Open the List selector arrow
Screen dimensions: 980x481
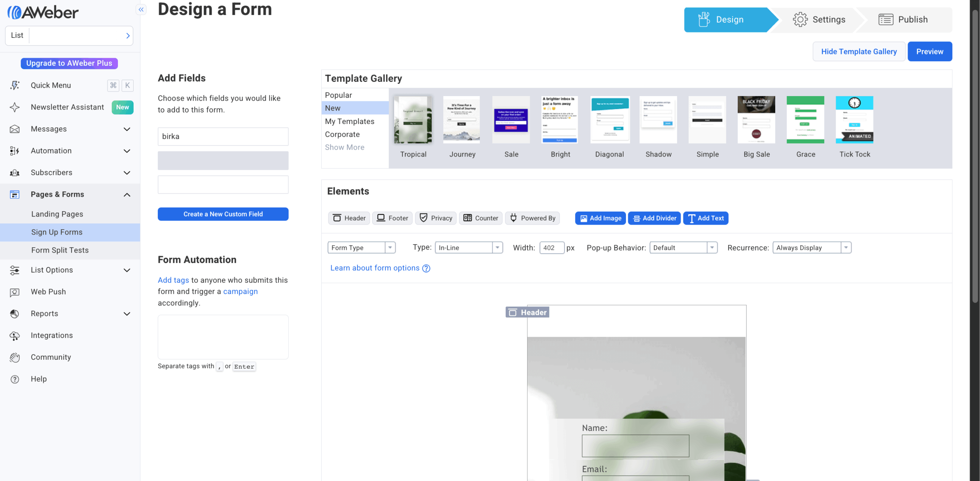point(128,36)
